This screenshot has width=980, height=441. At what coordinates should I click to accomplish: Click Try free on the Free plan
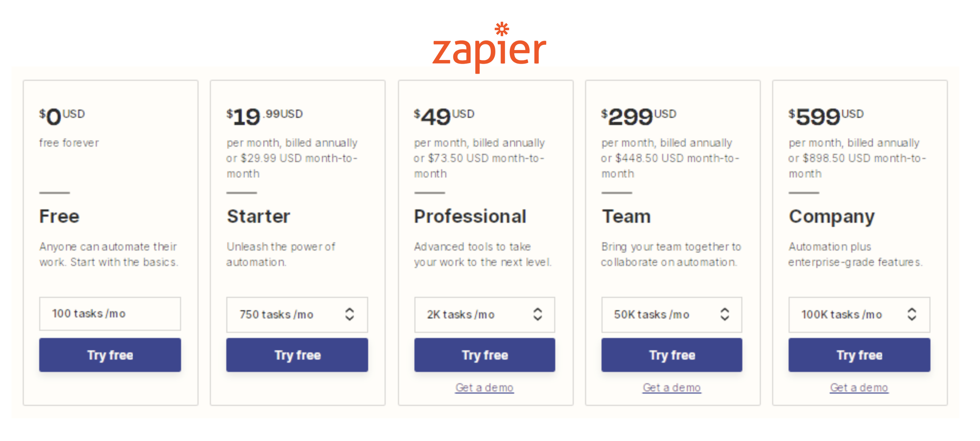(x=110, y=355)
